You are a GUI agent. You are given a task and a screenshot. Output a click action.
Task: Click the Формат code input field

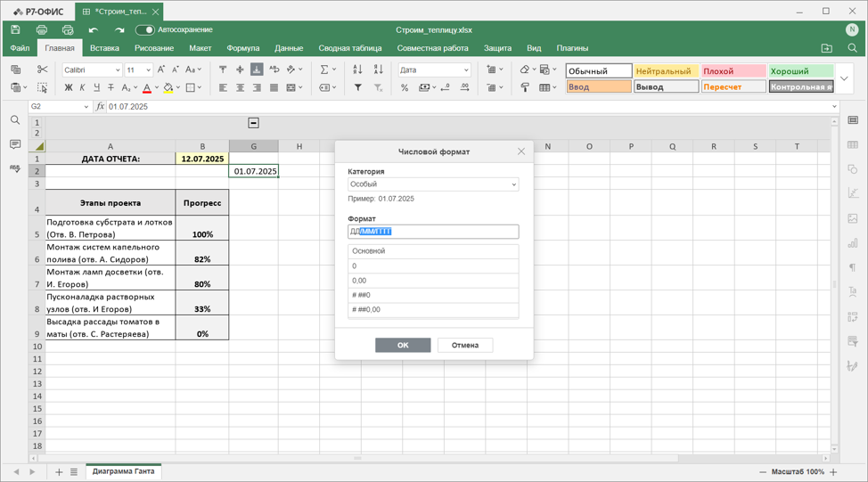(x=433, y=232)
